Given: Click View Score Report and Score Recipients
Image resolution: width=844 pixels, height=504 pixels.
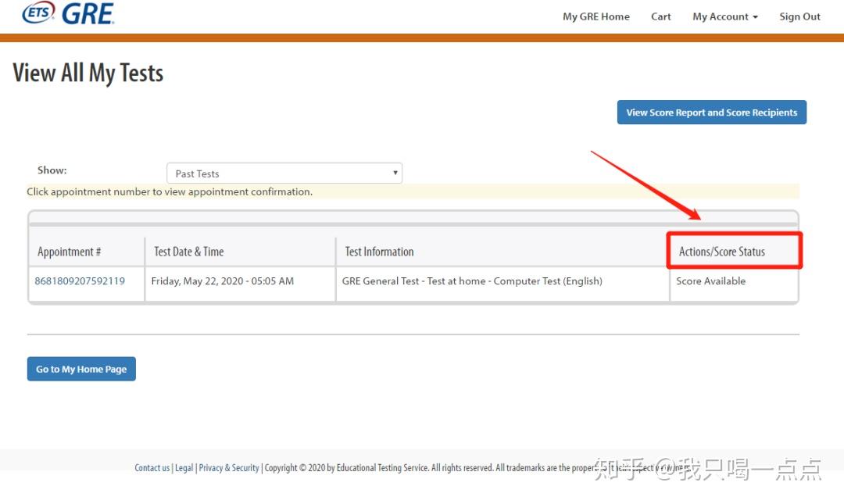Looking at the screenshot, I should tap(712, 112).
